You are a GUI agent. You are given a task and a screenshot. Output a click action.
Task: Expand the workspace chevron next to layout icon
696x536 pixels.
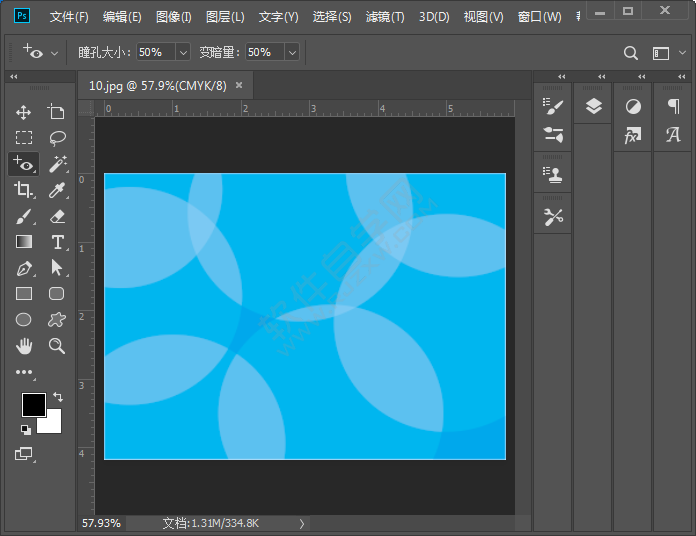[x=682, y=53]
